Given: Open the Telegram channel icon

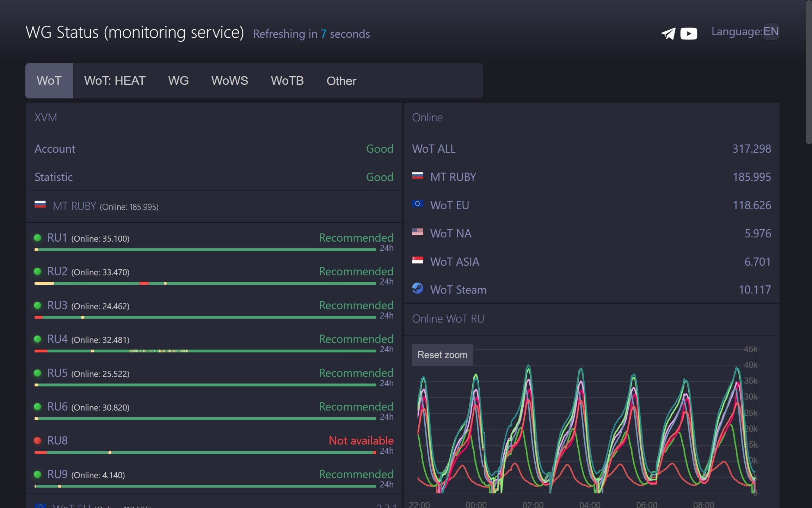Looking at the screenshot, I should click(668, 34).
